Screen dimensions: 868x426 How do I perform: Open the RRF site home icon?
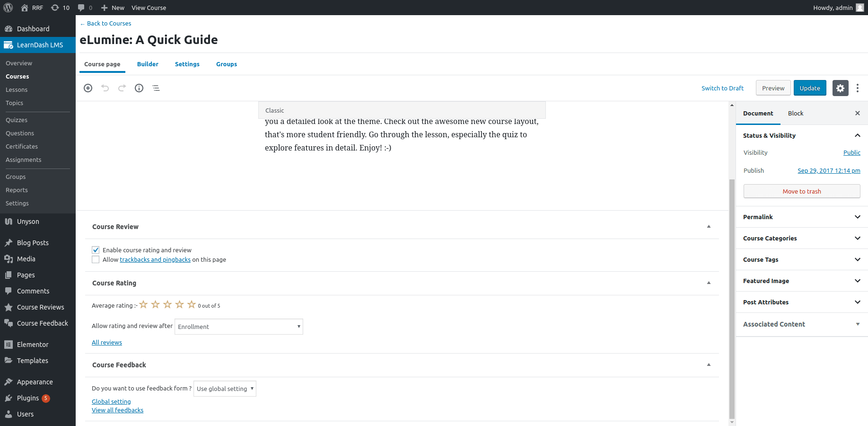point(25,8)
